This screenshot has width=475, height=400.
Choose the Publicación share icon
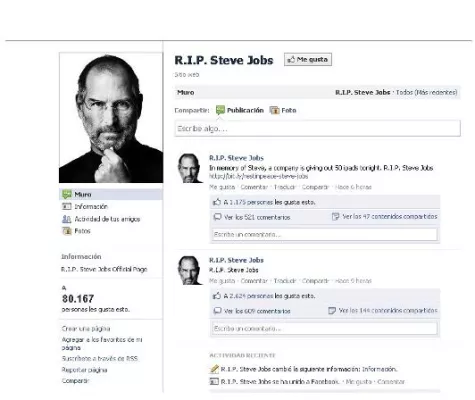[220, 110]
